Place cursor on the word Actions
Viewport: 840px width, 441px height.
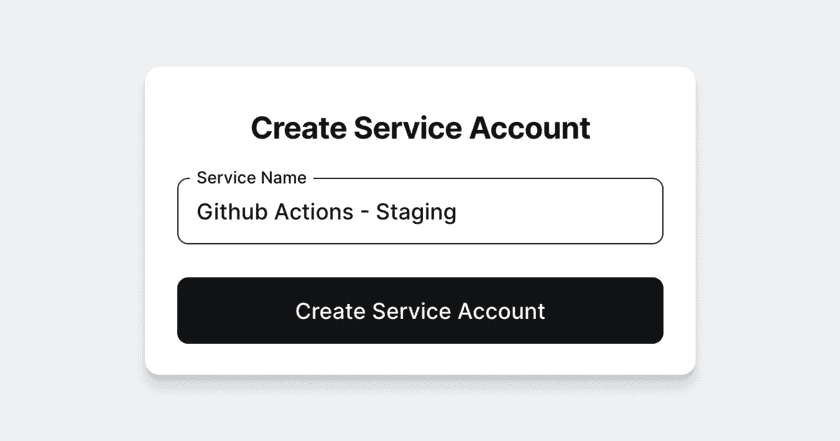(x=304, y=212)
